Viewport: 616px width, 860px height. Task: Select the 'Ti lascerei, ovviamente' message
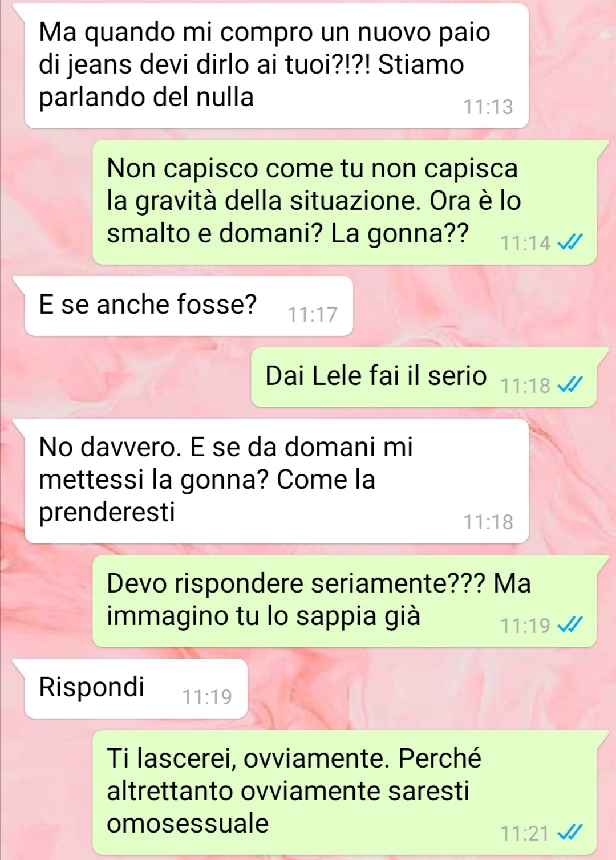(x=345, y=792)
